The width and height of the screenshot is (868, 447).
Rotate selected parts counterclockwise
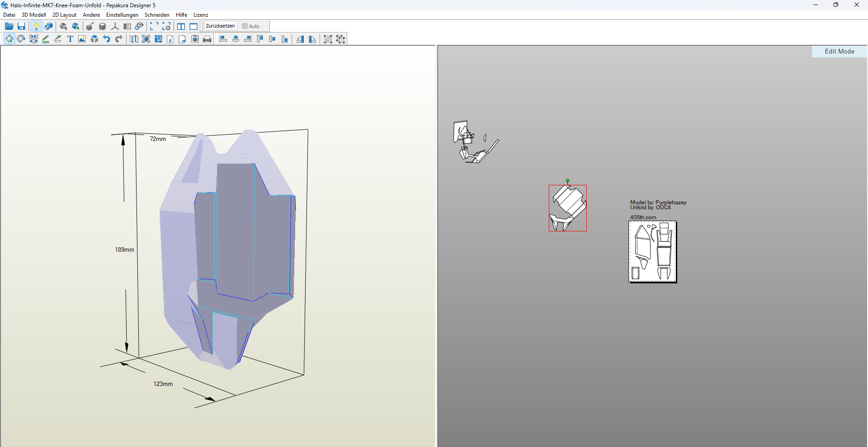coord(300,39)
